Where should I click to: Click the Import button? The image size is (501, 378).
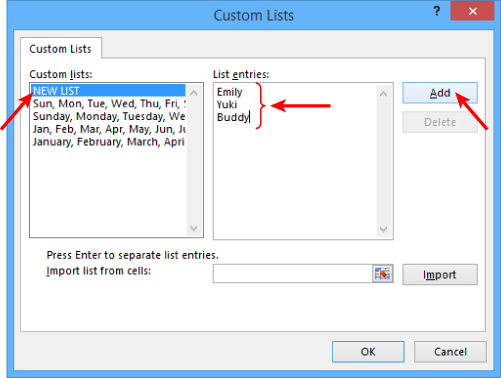click(440, 275)
